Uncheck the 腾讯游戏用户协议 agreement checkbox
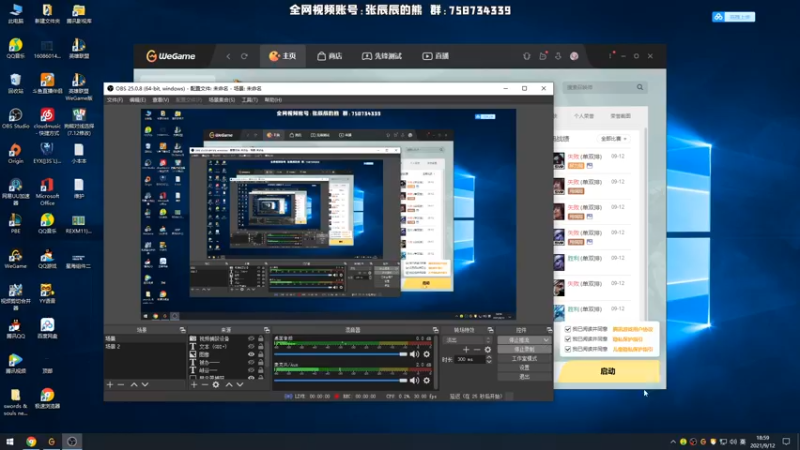800x450 pixels. 568,329
